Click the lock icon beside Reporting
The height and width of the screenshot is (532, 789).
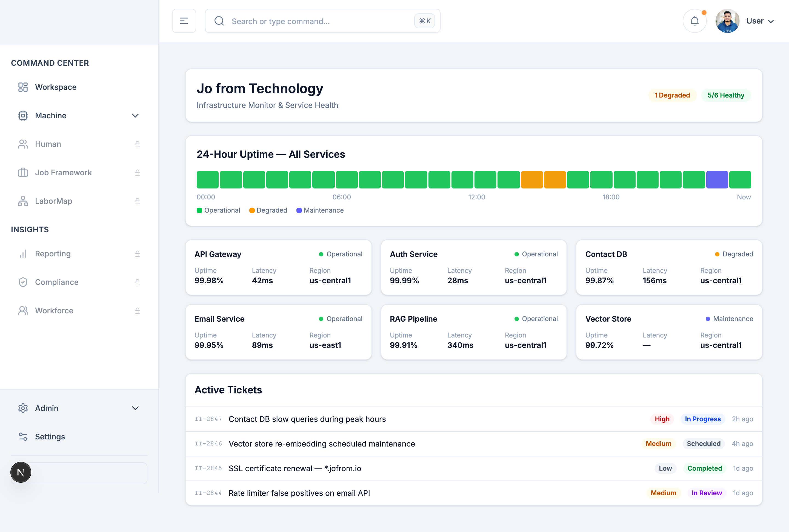pyautogui.click(x=137, y=254)
